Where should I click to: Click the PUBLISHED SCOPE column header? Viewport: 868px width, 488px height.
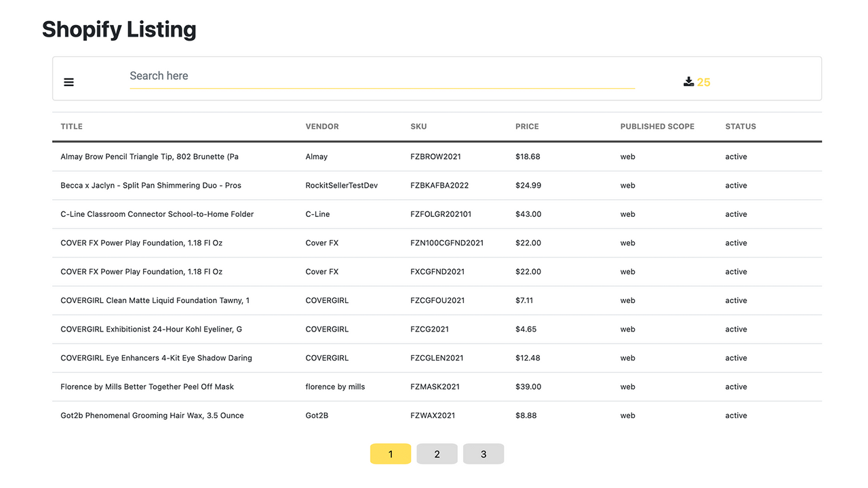tap(657, 127)
